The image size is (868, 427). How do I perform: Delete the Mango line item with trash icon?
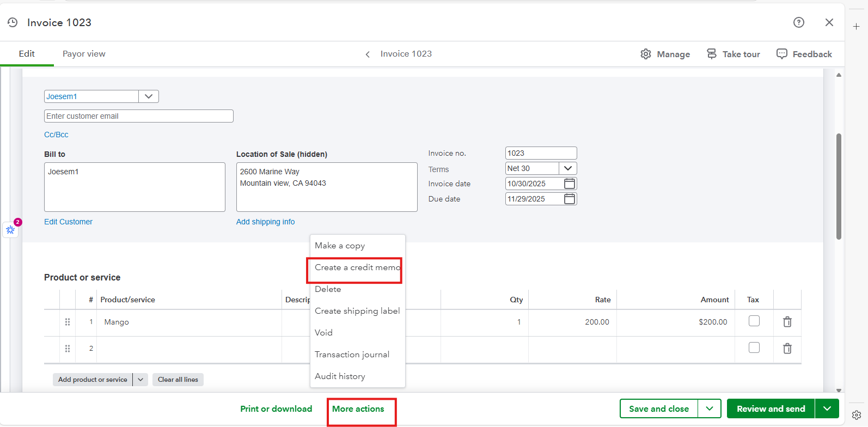[x=787, y=322]
